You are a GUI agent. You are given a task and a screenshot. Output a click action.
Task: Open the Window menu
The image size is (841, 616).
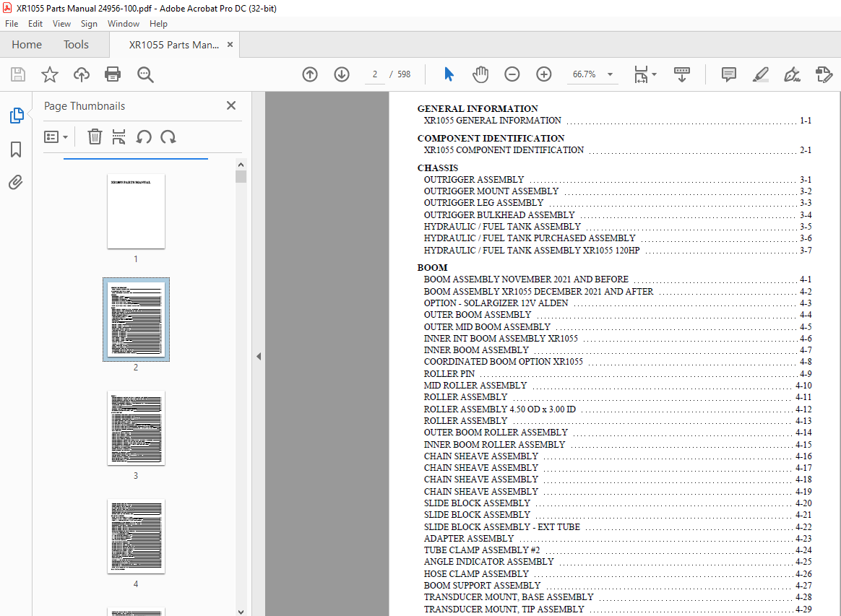pyautogui.click(x=124, y=24)
